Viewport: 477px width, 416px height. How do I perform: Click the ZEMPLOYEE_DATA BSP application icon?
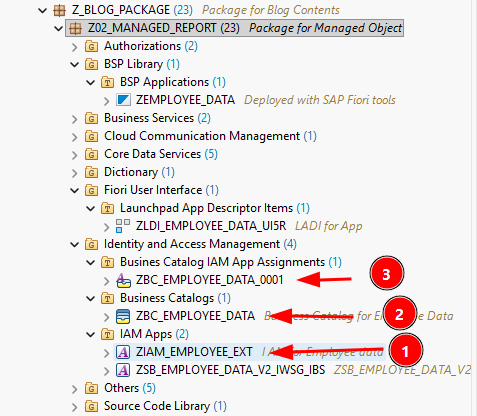click(123, 100)
